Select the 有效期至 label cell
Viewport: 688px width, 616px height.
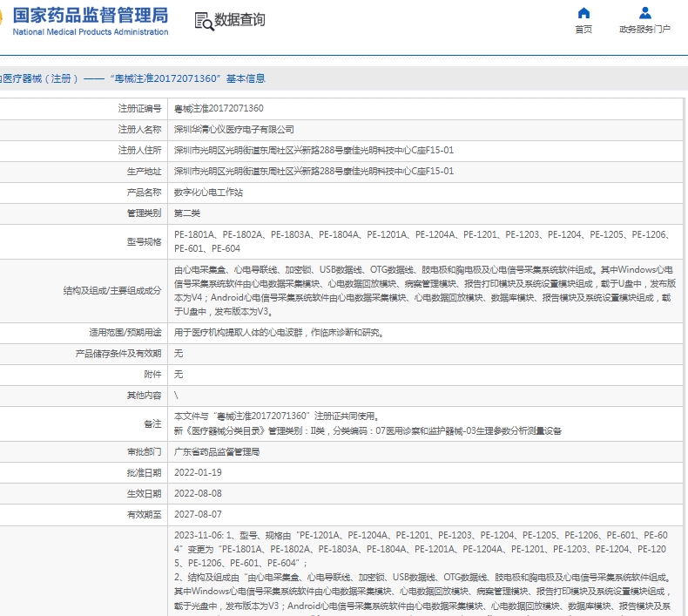click(84, 515)
